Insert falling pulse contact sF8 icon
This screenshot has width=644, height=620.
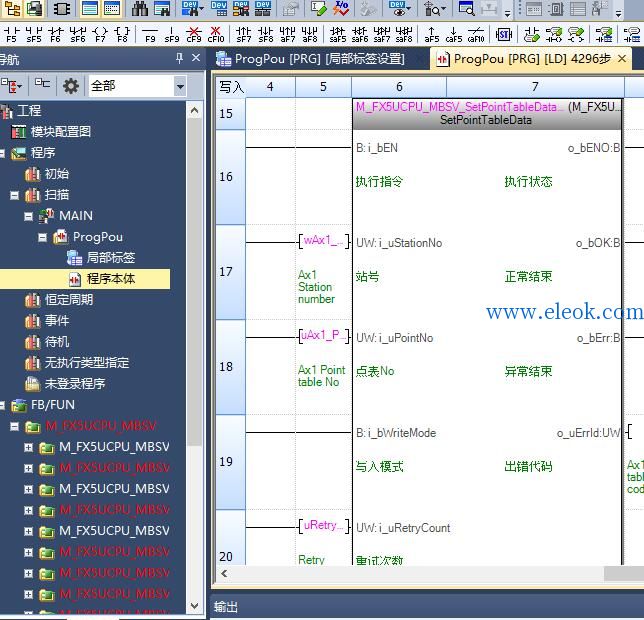point(266,34)
